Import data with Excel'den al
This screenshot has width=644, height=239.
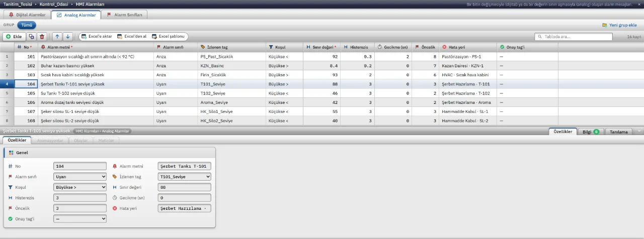[131, 37]
